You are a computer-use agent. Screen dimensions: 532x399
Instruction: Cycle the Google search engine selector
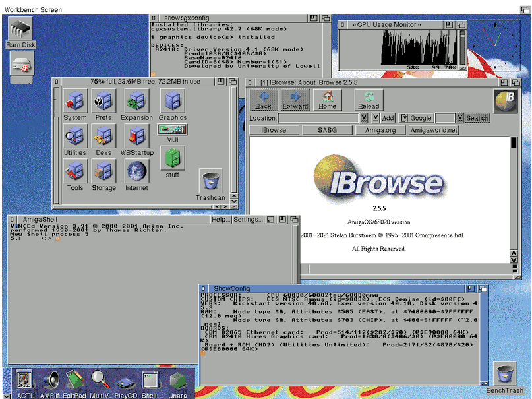(x=404, y=118)
